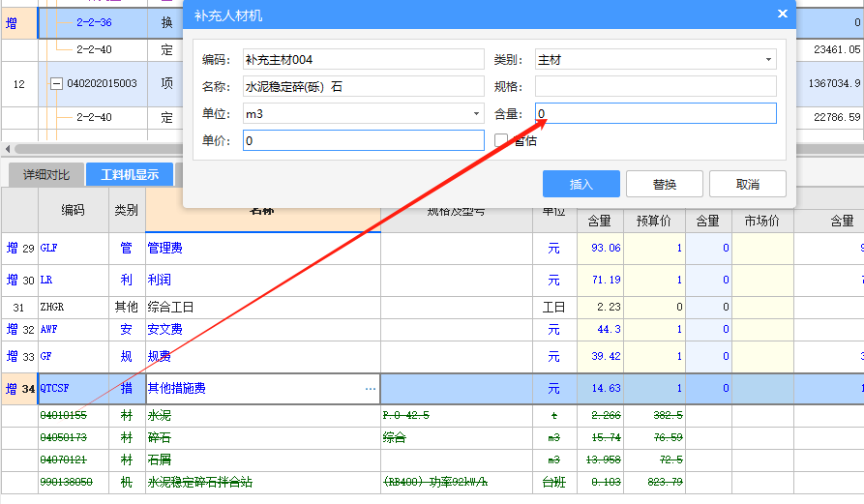Click the 39.42 含量 value

point(600,356)
